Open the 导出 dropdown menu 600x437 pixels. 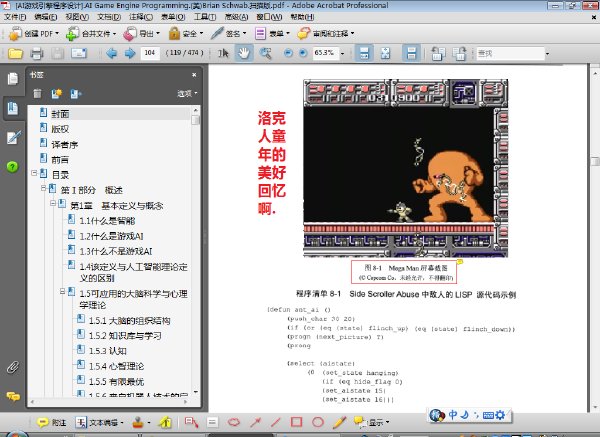(142, 34)
